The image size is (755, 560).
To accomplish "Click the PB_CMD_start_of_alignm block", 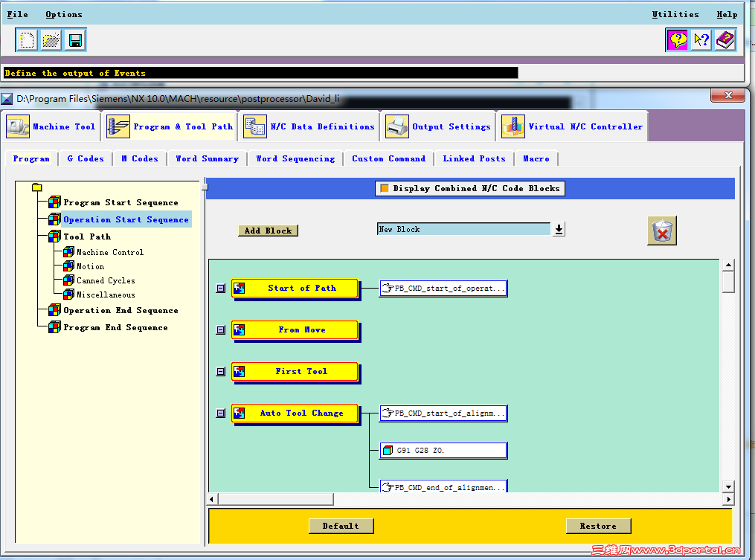I will 443,413.
